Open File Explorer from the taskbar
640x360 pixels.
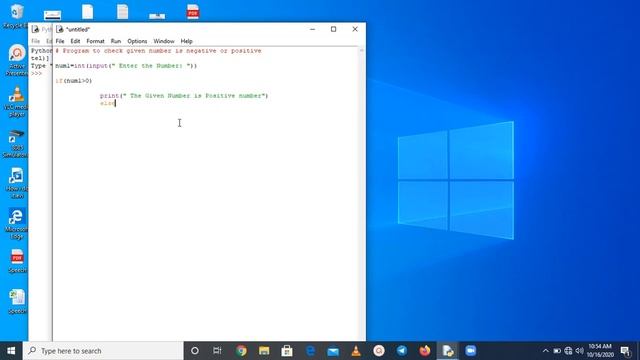(x=264, y=351)
